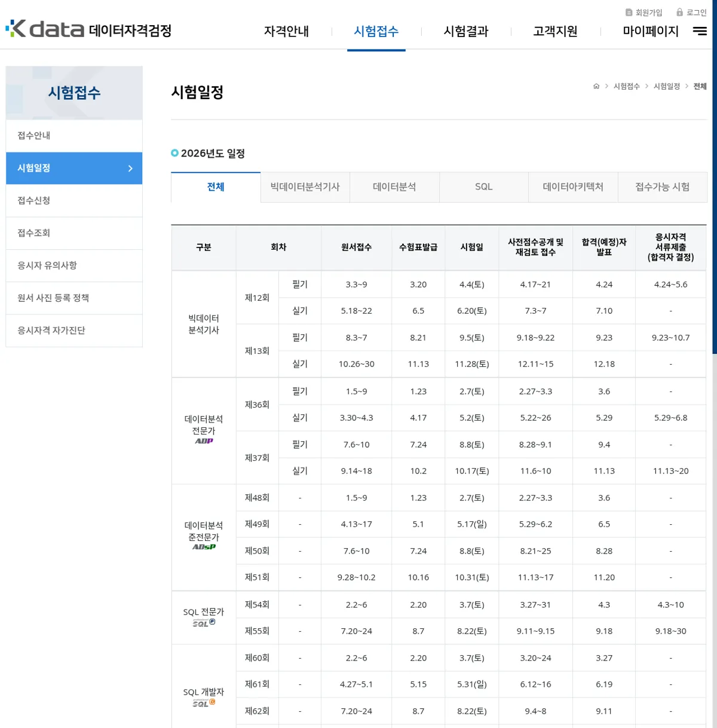717x728 pixels.
Task: Open 원서 사진 등록 정책 sidebar item
Action: (74, 298)
